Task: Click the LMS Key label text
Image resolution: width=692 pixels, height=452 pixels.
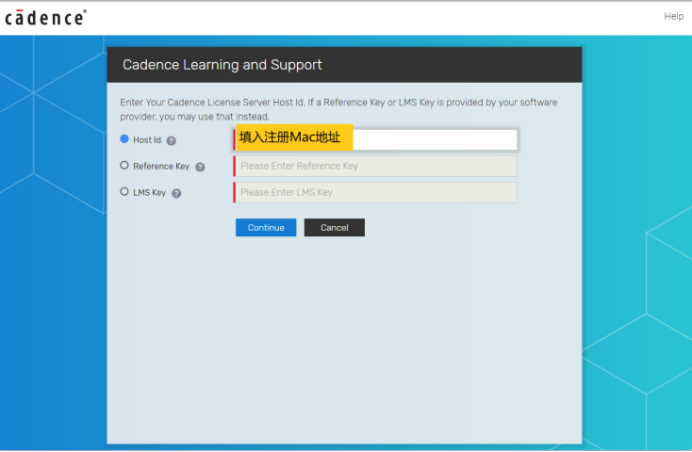Action: pyautogui.click(x=149, y=193)
